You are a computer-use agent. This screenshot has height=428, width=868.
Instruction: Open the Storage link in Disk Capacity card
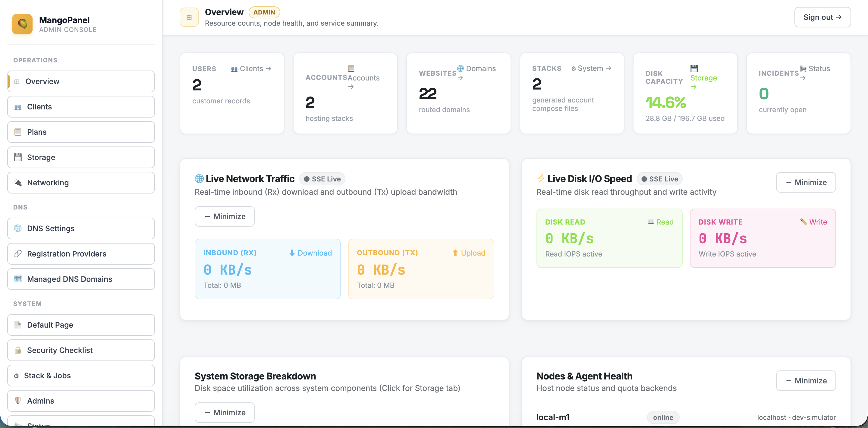(703, 77)
